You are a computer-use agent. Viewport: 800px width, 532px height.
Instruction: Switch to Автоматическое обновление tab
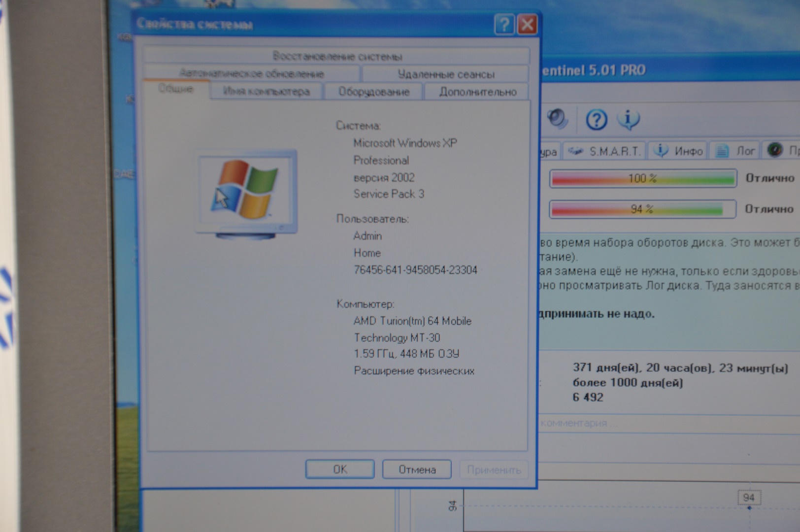click(252, 74)
